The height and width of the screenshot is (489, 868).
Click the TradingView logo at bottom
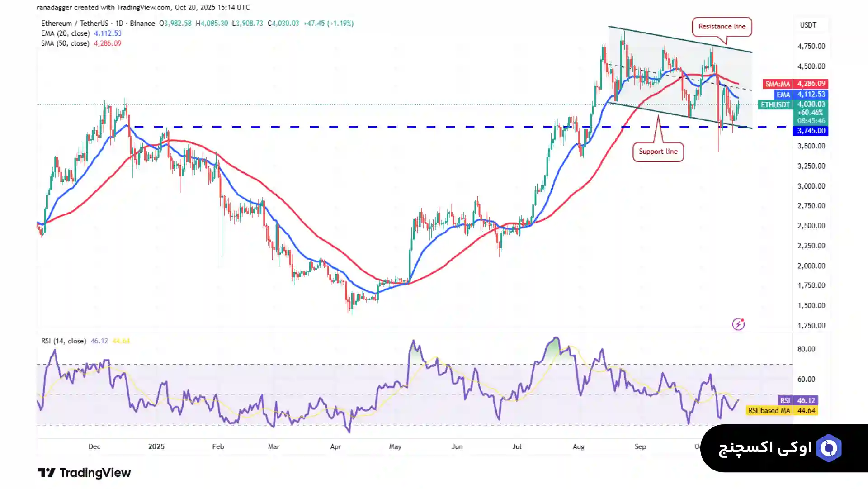[x=85, y=473]
